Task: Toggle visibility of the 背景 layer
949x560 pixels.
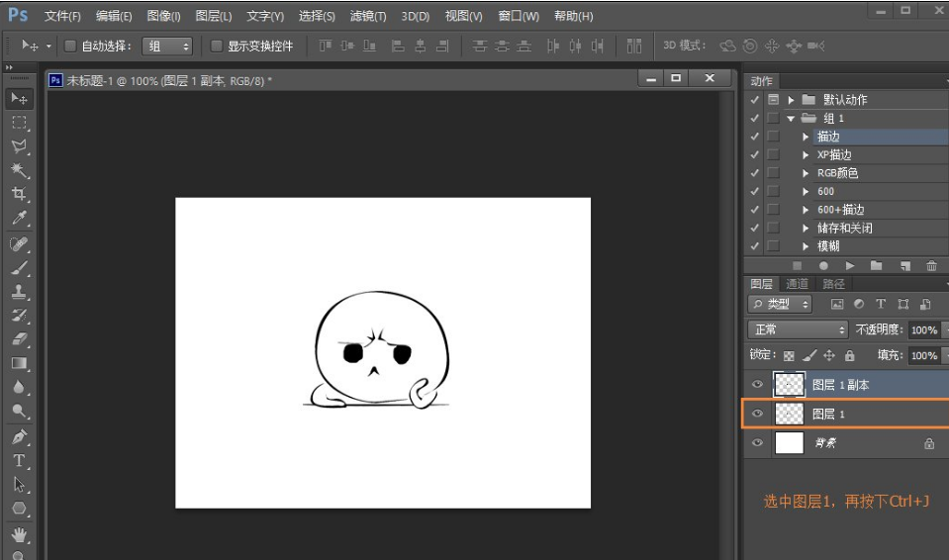Action: (x=757, y=443)
